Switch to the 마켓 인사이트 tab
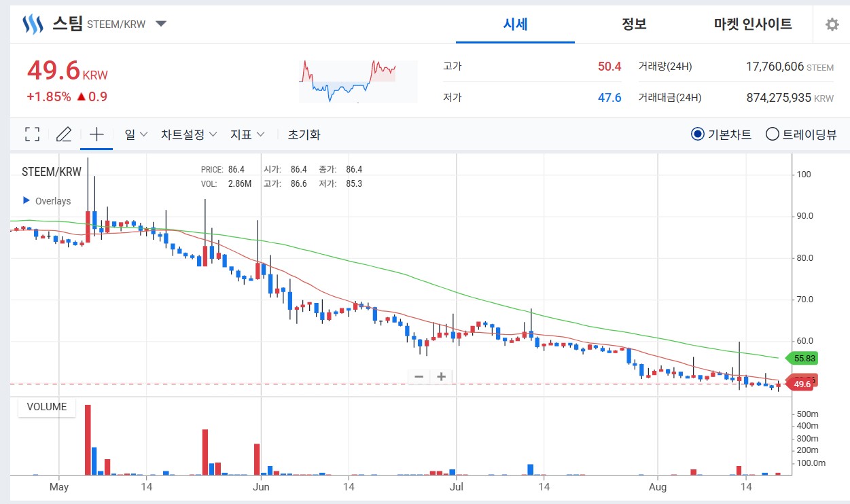The height and width of the screenshot is (504, 850). coord(753,24)
